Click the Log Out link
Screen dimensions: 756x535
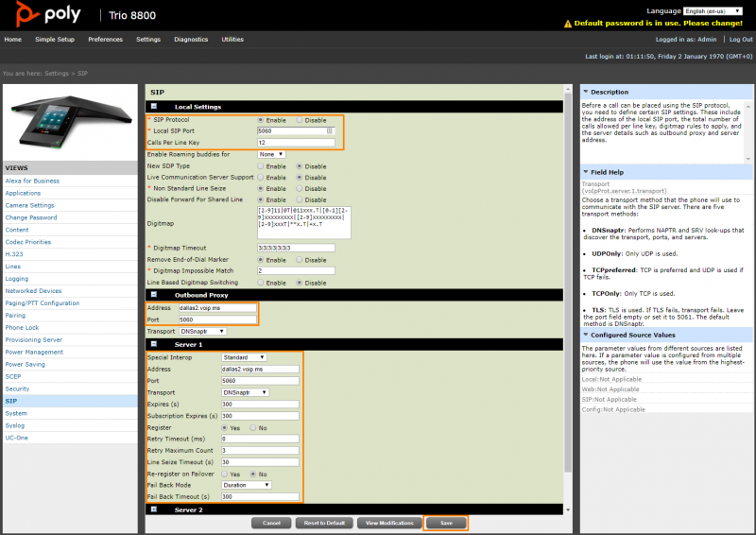click(741, 40)
